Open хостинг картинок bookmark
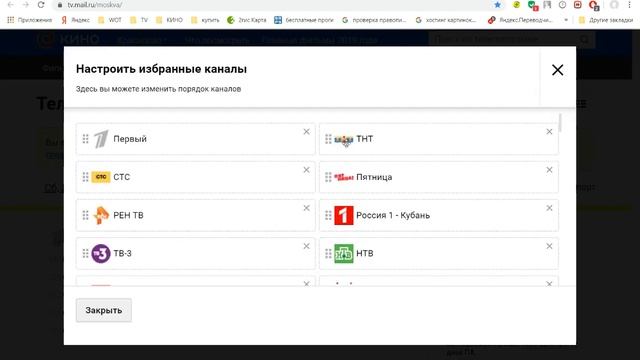 tap(446, 20)
